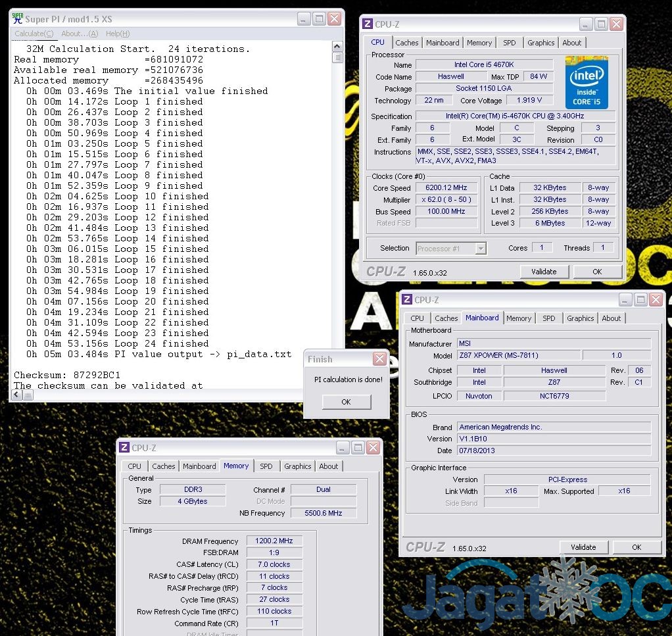Click OK in the PI calculation done dialog

tap(346, 402)
